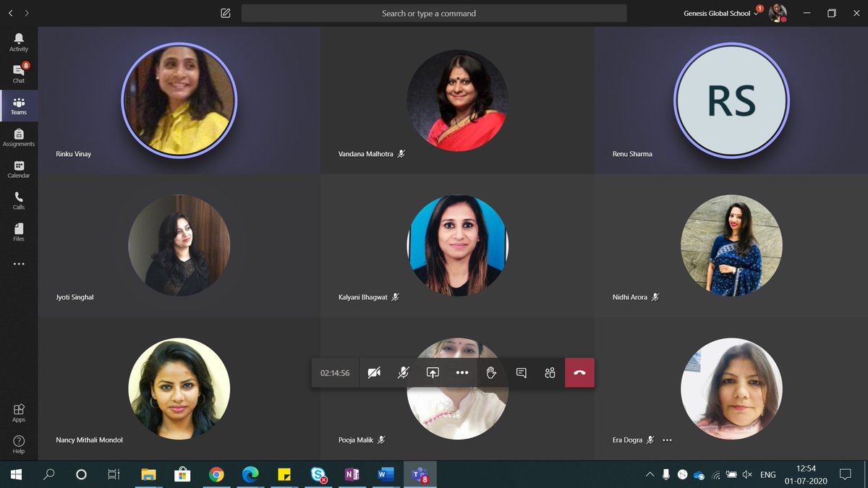This screenshot has height=488, width=868.
Task: Show the meeting participants list
Action: [x=550, y=372]
